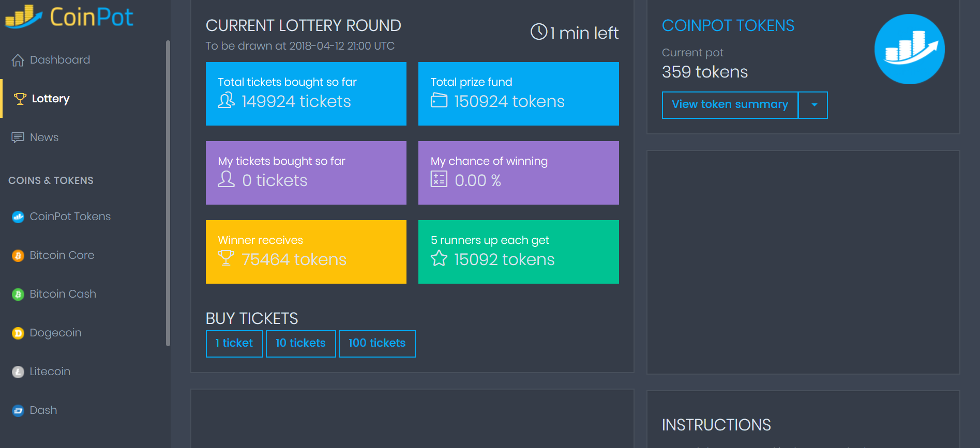Click the Dashboard home icon
980x448 pixels.
(18, 60)
